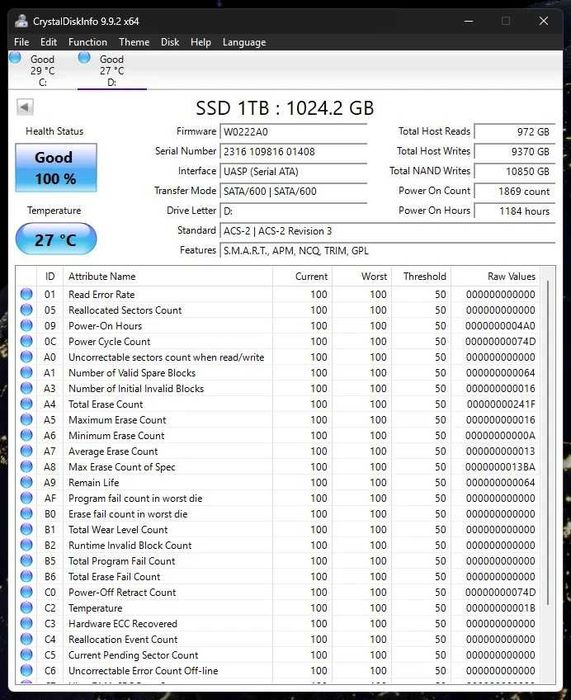Viewport: 571px width, 700px height.
Task: Click status orb for Reallocation Event Count
Action: 26,639
